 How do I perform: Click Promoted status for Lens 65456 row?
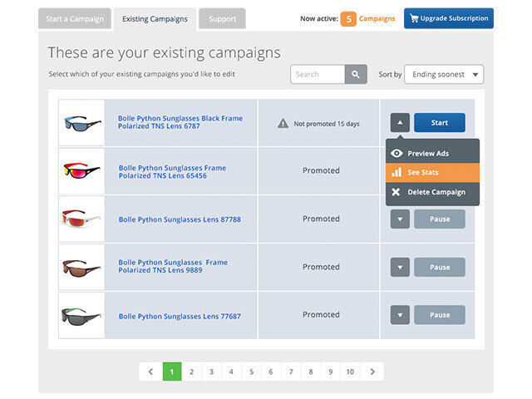(x=321, y=170)
